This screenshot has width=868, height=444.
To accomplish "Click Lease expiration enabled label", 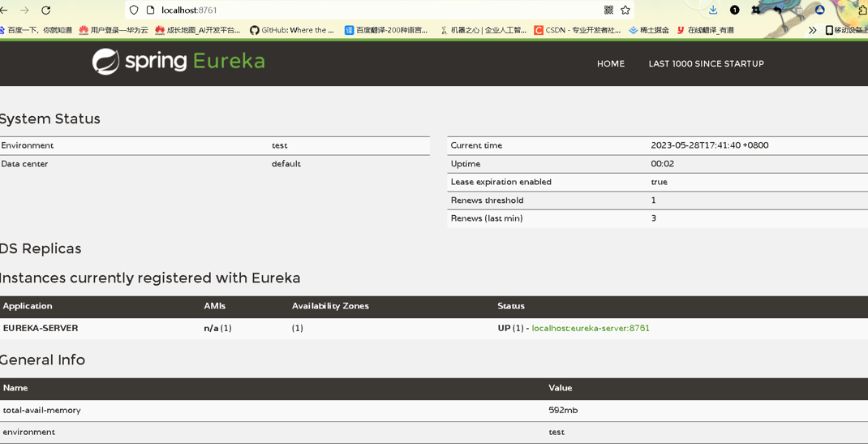I will click(501, 182).
